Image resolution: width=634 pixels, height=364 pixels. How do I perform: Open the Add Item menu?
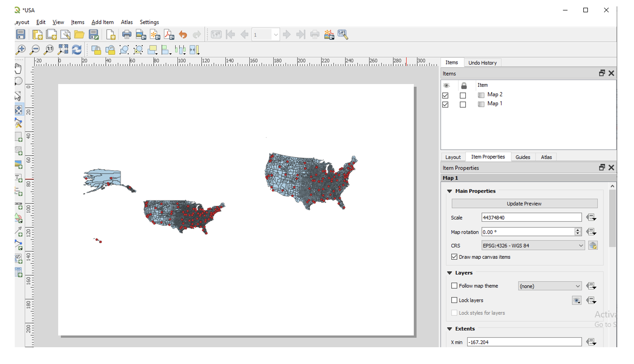point(102,22)
